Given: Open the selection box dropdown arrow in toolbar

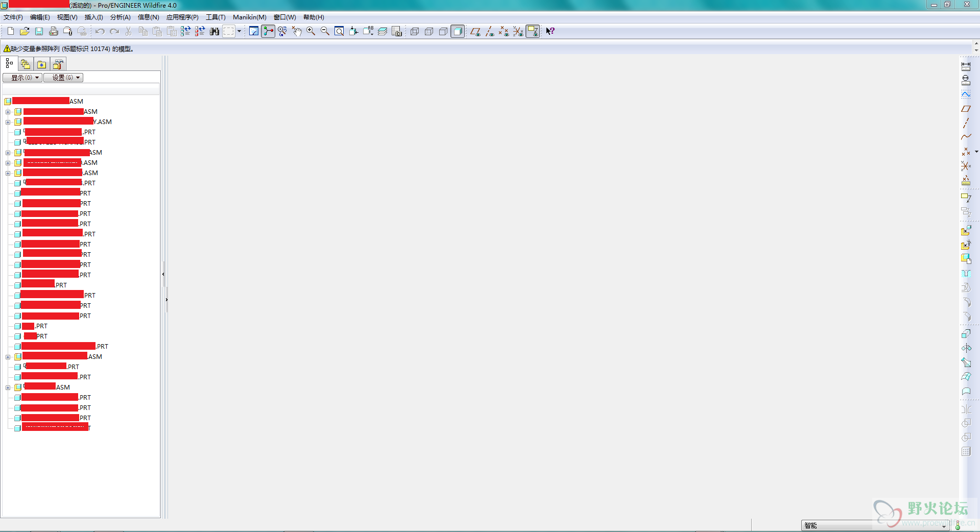Looking at the screenshot, I should [x=239, y=31].
